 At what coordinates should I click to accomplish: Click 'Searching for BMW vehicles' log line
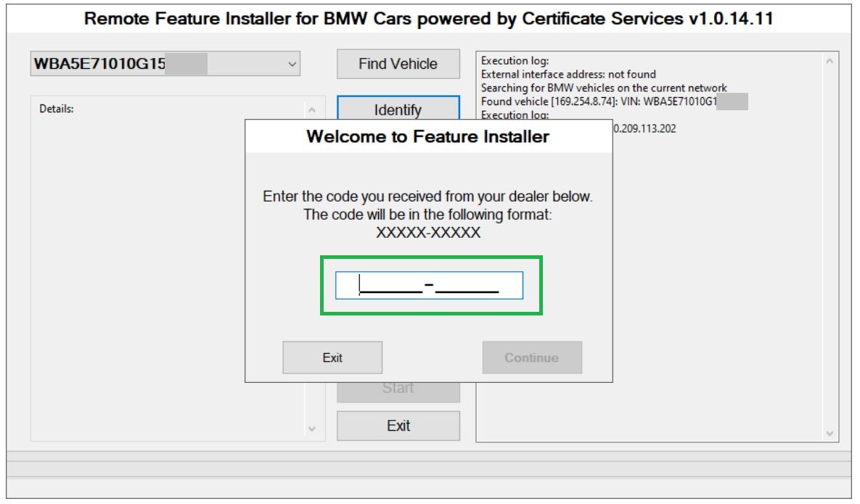coord(604,88)
